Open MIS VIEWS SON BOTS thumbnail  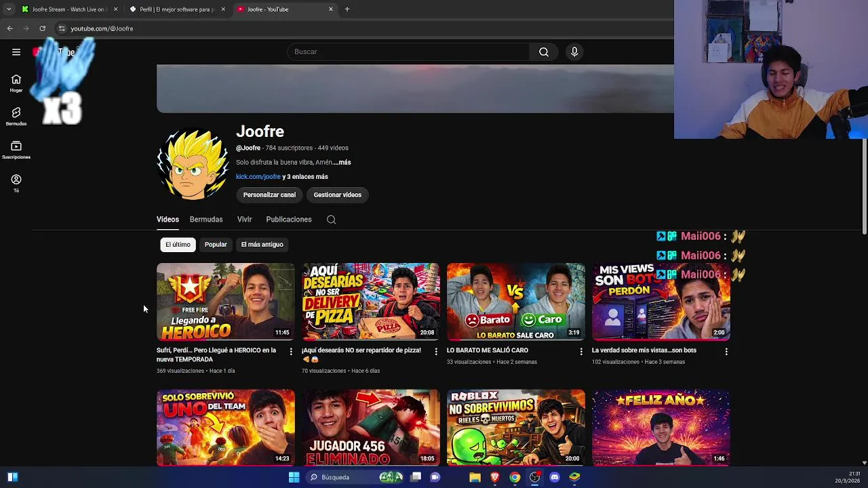[x=661, y=302]
